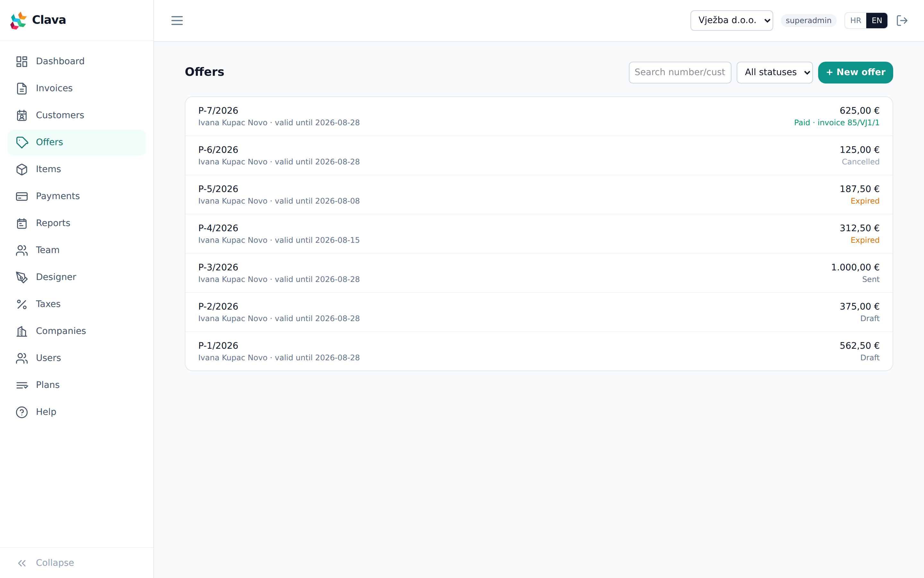Go to Invoices menu item
924x578 pixels.
(x=76, y=88)
